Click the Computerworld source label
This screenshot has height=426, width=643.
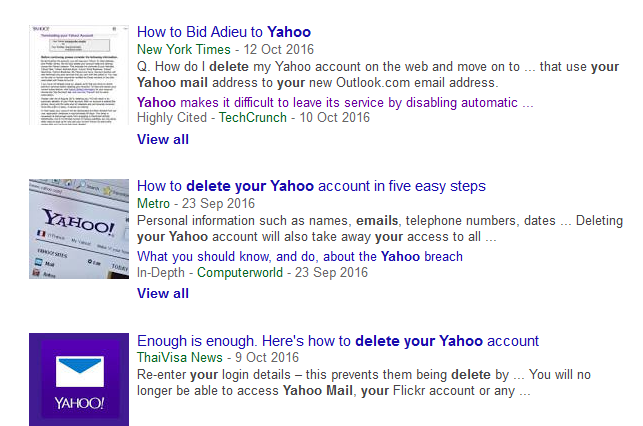coord(240,273)
